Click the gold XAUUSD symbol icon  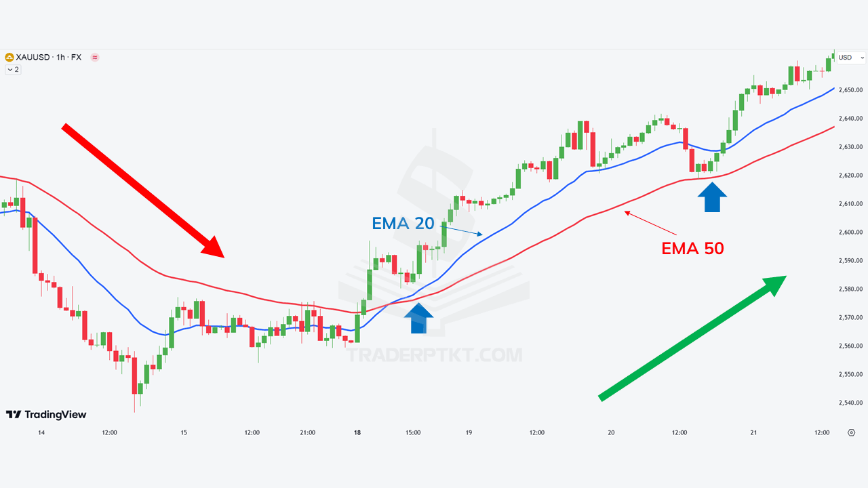(9, 58)
